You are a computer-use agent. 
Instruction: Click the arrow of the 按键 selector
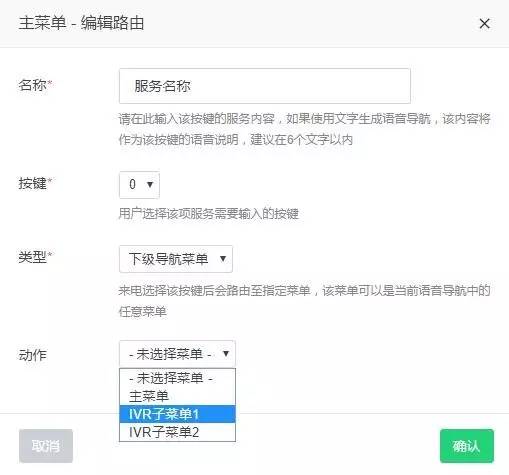(150, 184)
